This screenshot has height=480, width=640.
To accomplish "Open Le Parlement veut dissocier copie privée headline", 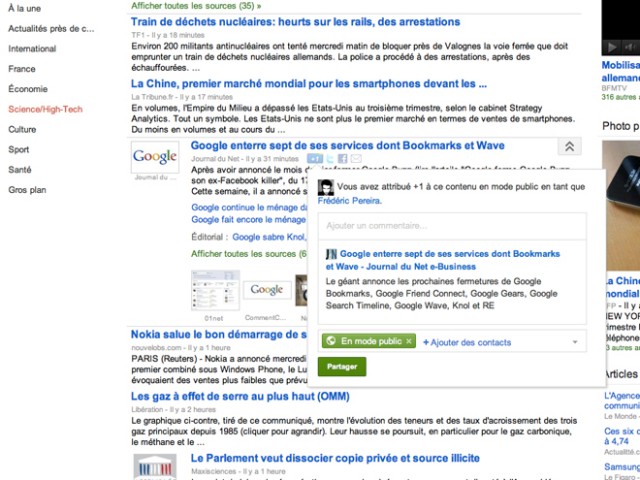I will click(335, 458).
